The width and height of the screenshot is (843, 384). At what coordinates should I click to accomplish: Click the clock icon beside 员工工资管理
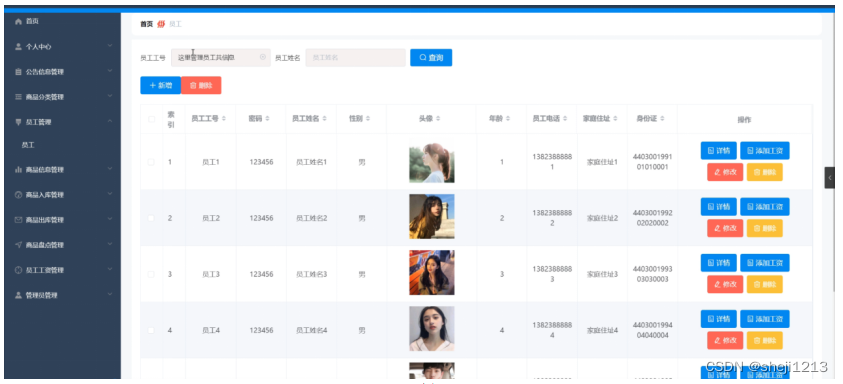click(x=18, y=270)
